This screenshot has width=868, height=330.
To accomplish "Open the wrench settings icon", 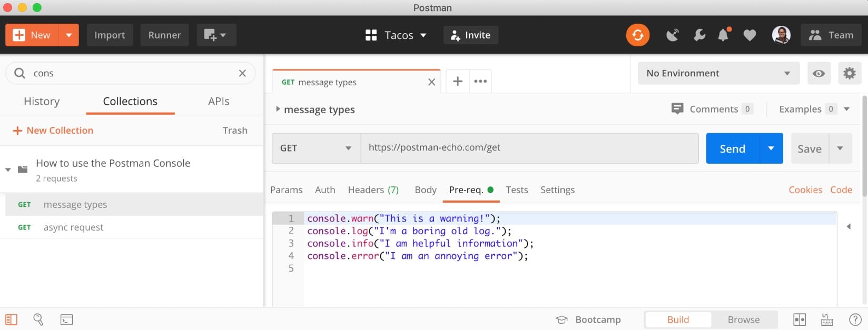I will click(x=699, y=35).
